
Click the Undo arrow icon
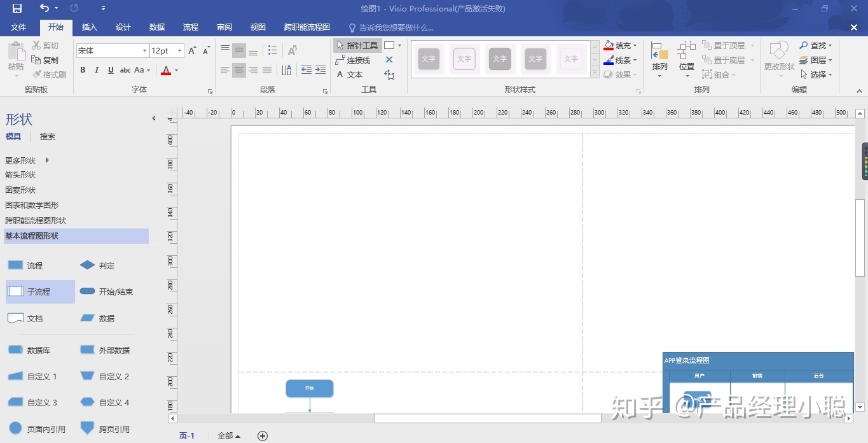point(44,8)
